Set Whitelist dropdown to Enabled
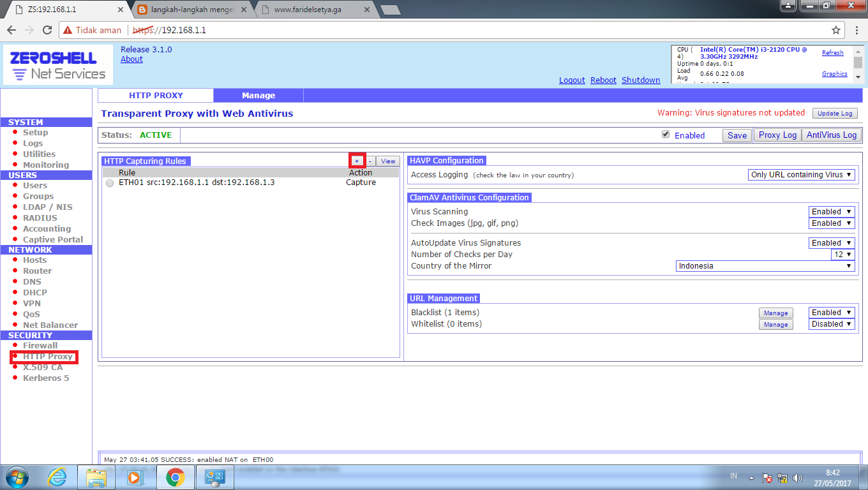Screen dimensions: 868x490 832,323
